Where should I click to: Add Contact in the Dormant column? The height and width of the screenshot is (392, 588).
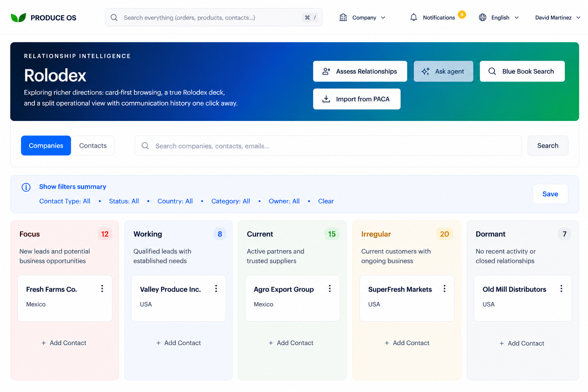[522, 343]
